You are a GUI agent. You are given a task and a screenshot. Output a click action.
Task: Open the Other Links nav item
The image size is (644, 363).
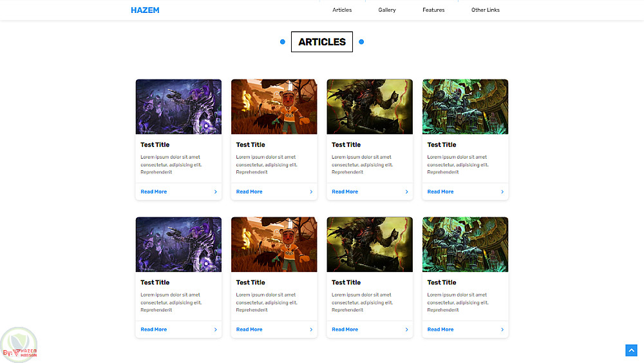pos(486,10)
